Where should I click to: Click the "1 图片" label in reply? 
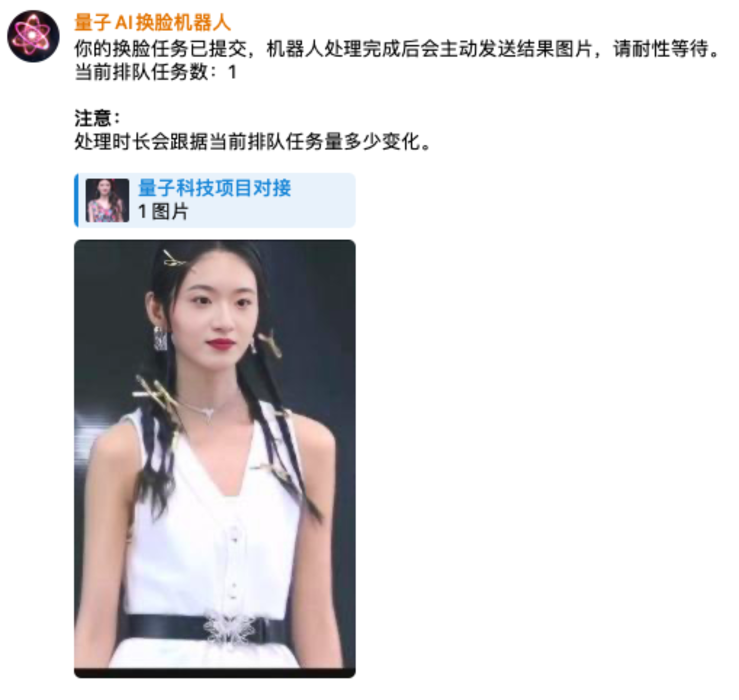pyautogui.click(x=163, y=212)
